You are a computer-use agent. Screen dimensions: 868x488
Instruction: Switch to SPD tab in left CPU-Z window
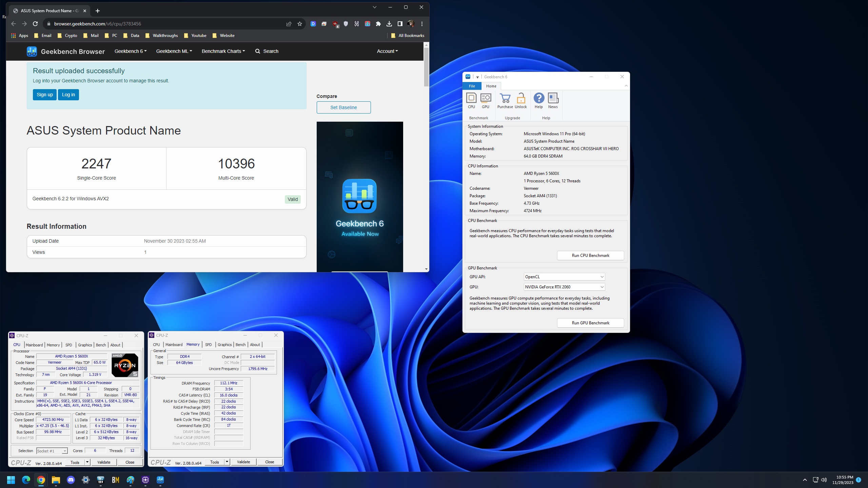pos(68,345)
